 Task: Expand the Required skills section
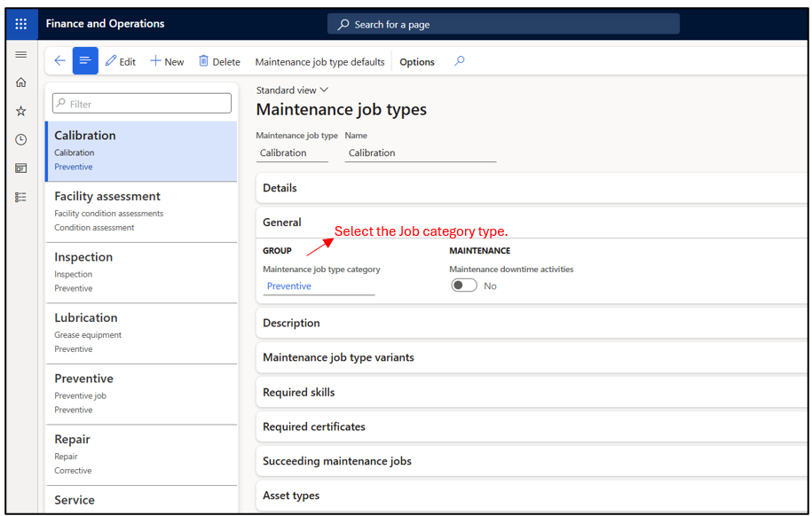(299, 392)
